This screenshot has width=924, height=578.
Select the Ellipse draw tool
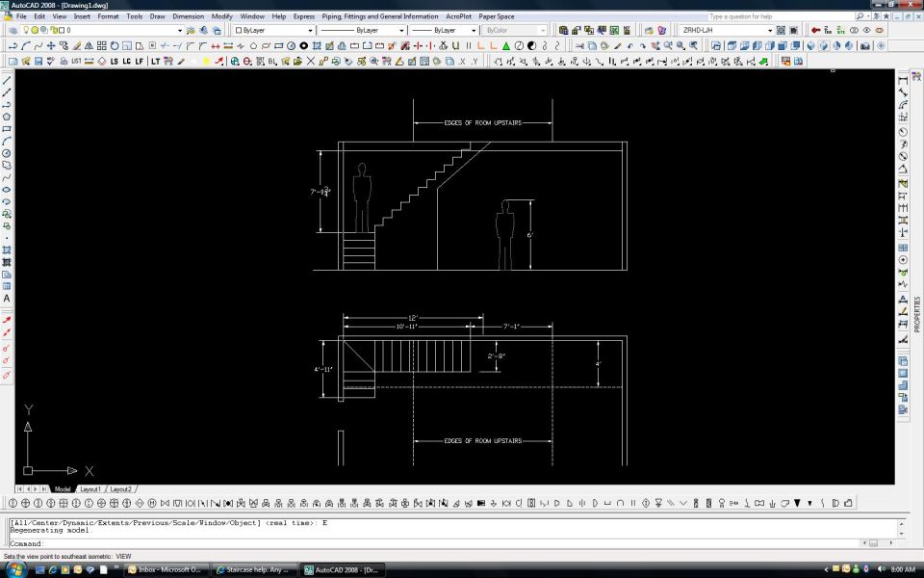coord(7,190)
